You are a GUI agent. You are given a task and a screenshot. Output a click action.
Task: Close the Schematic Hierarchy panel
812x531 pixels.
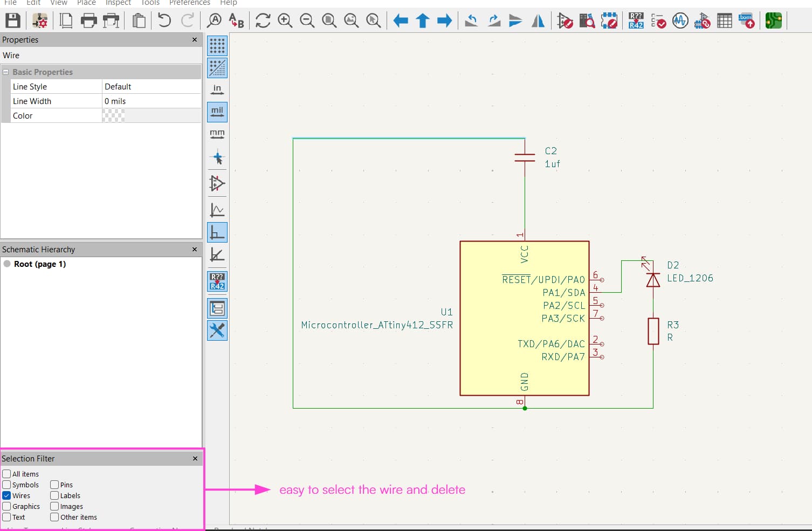click(x=195, y=250)
